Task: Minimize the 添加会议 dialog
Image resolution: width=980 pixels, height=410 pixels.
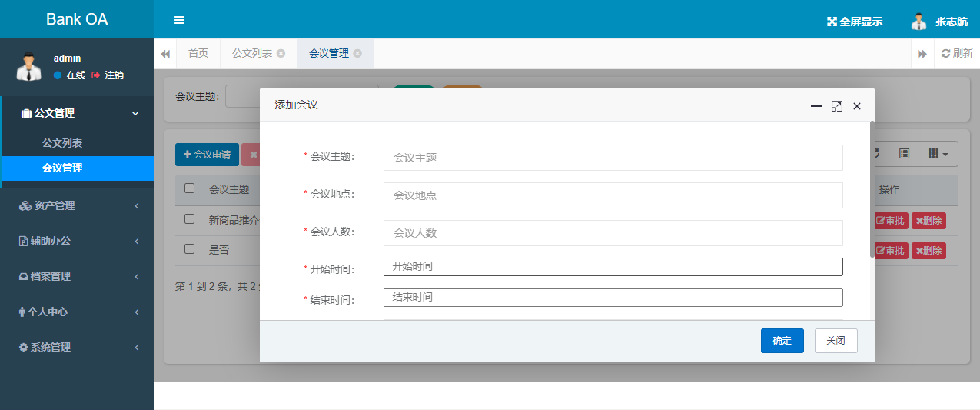Action: coord(816,105)
